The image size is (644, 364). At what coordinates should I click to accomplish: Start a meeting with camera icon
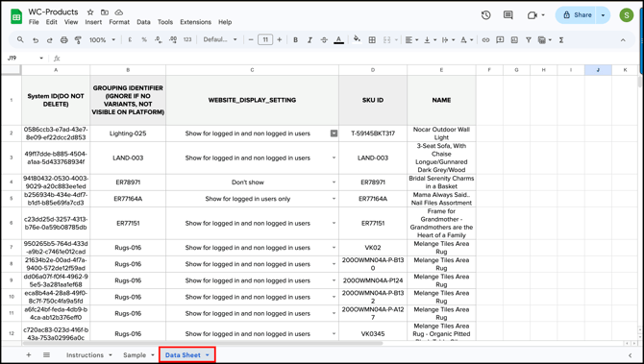pos(533,15)
